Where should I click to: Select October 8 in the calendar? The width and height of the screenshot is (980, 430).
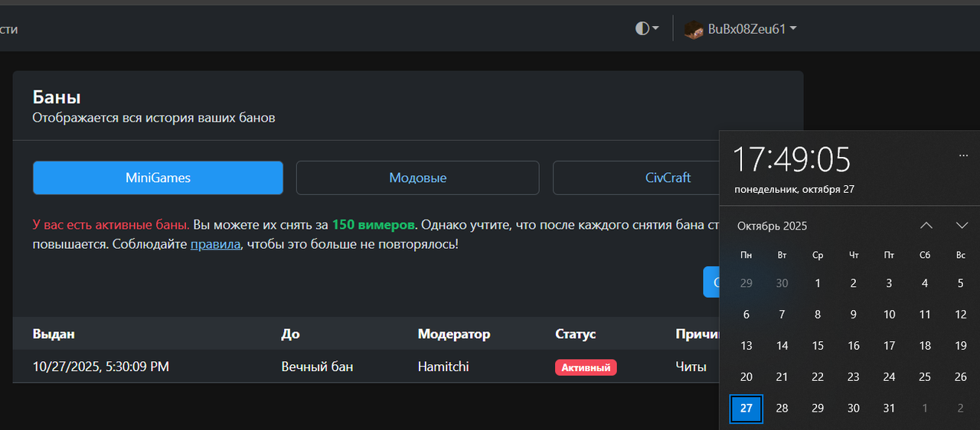coord(818,314)
